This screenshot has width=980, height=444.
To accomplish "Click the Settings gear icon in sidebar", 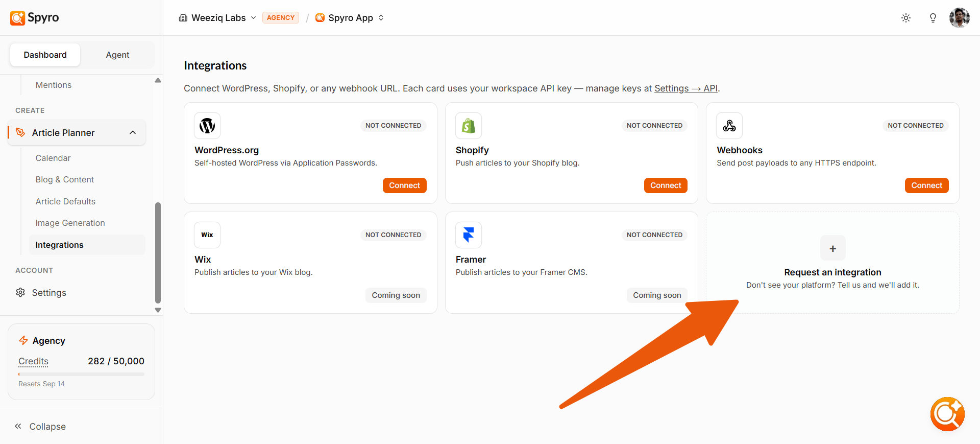I will click(20, 292).
